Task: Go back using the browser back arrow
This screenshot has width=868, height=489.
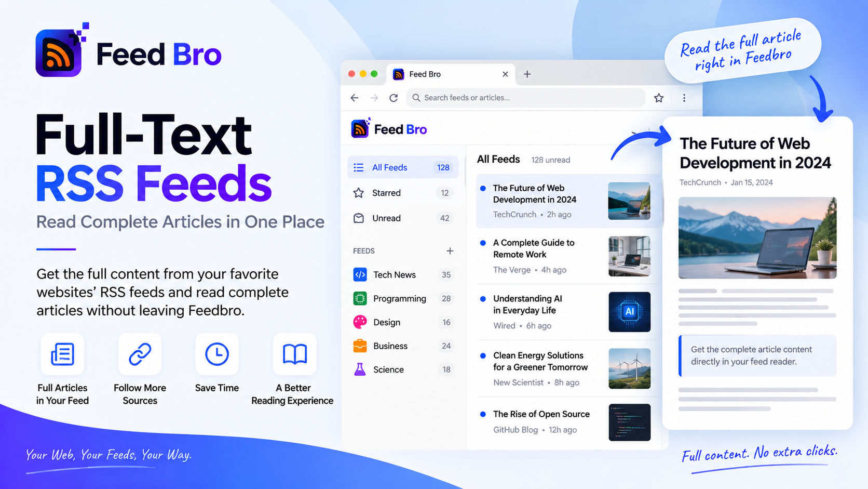Action: [x=355, y=98]
